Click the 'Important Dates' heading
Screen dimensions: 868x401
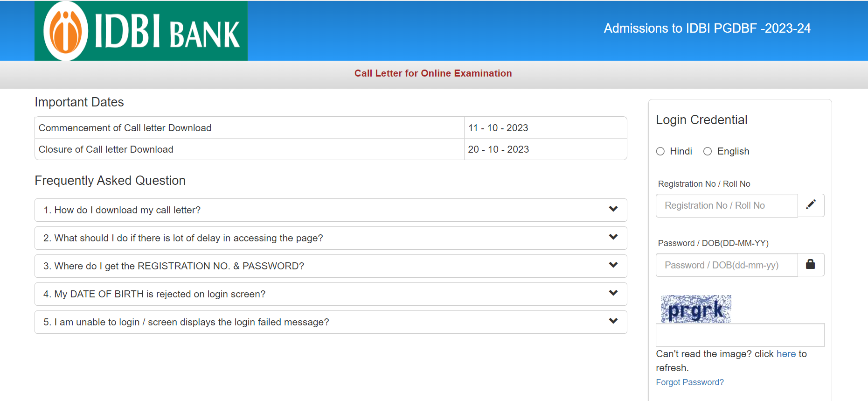[x=79, y=102]
